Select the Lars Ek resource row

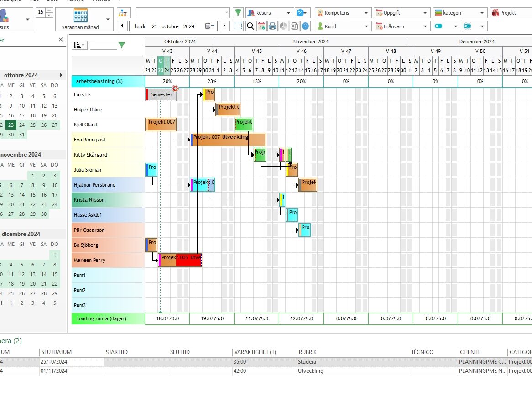pyautogui.click(x=107, y=94)
